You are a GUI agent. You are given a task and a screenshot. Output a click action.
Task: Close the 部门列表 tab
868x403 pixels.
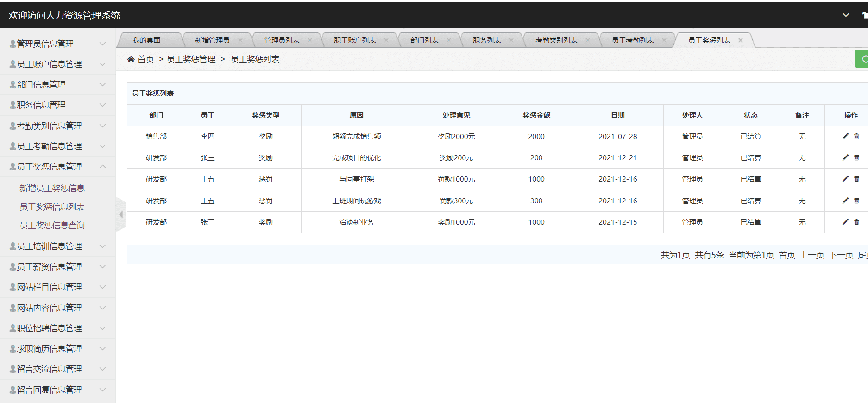[x=449, y=40]
